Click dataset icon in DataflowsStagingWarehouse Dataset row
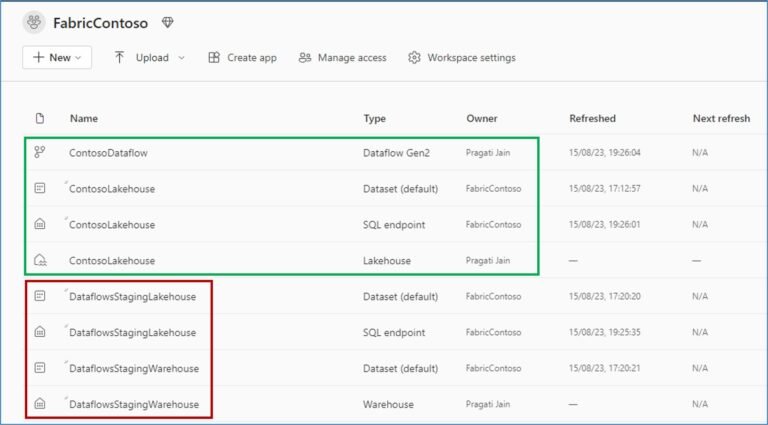The image size is (768, 425). click(40, 368)
